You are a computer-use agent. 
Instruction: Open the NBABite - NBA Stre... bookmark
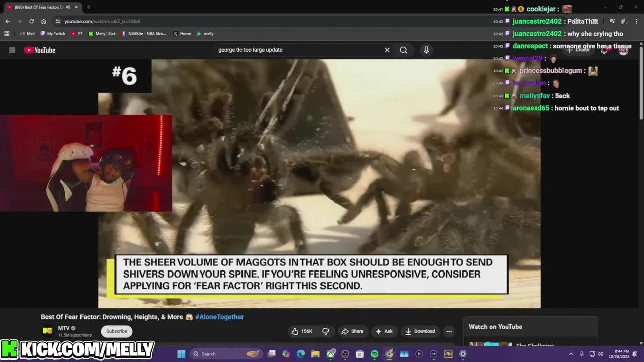pyautogui.click(x=143, y=34)
